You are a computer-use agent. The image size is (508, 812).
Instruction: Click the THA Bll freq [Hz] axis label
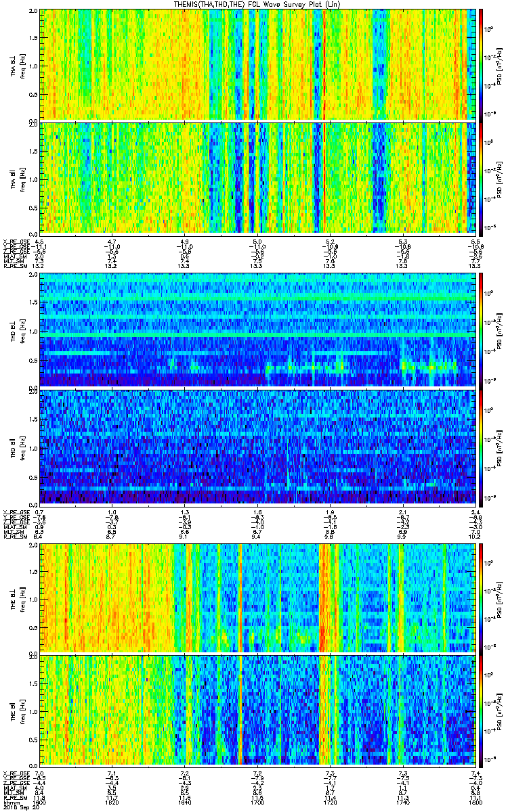22,178
